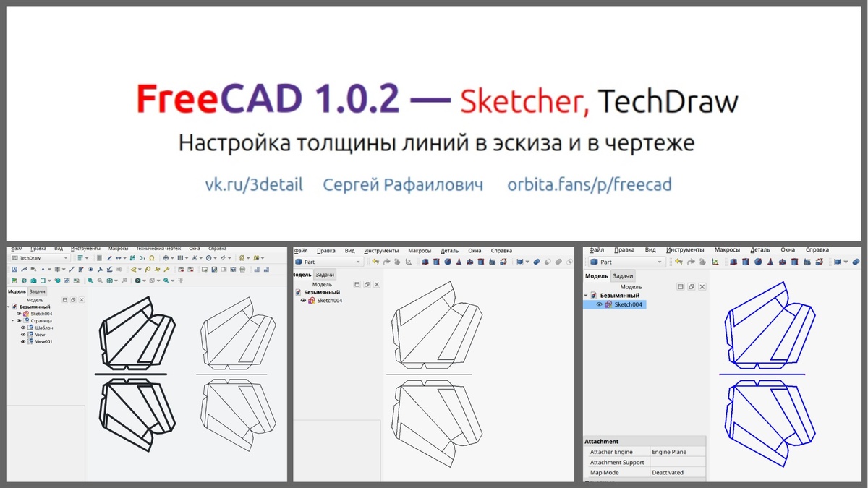Open Технический чертёж menu in TechDraw window
The height and width of the screenshot is (488, 868).
(158, 249)
